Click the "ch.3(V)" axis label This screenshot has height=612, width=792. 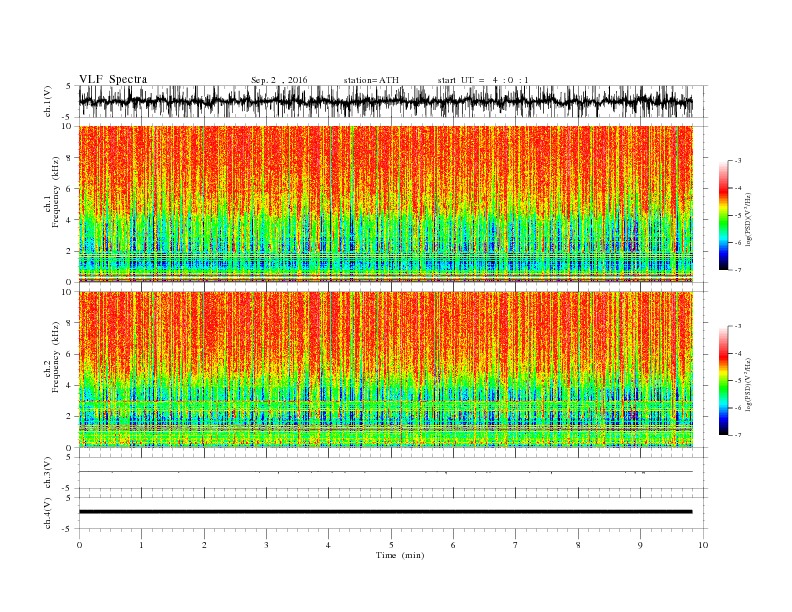(47, 473)
